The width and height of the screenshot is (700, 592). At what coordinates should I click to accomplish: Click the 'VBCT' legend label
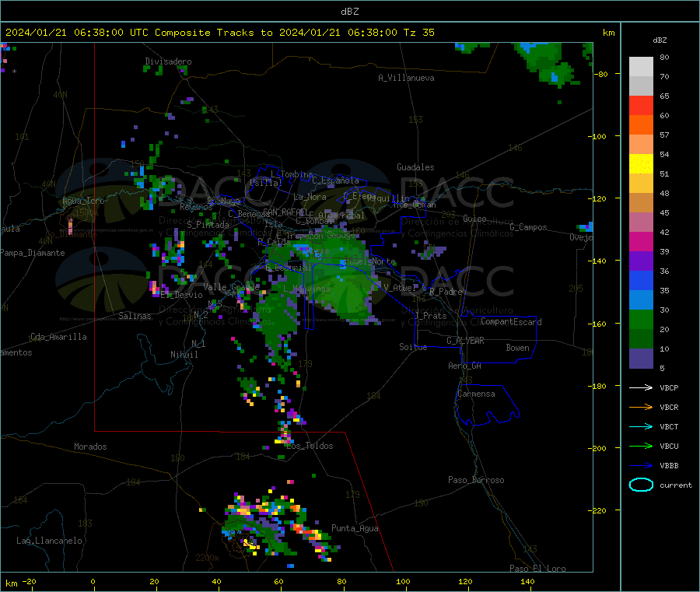pos(669,426)
